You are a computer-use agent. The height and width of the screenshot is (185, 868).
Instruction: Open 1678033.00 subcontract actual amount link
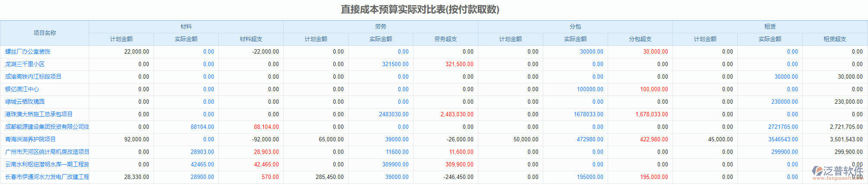pos(588,114)
